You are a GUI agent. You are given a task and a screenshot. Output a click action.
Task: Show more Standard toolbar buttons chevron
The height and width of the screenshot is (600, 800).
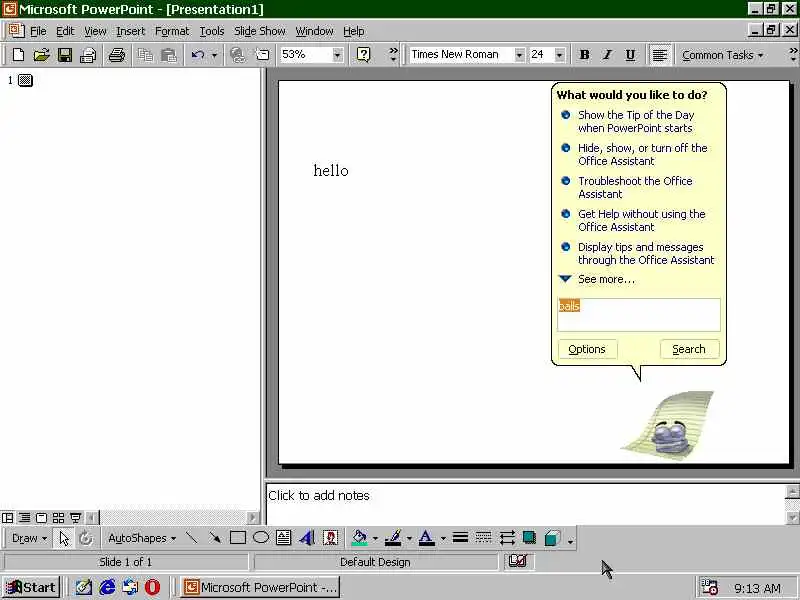[x=393, y=54]
